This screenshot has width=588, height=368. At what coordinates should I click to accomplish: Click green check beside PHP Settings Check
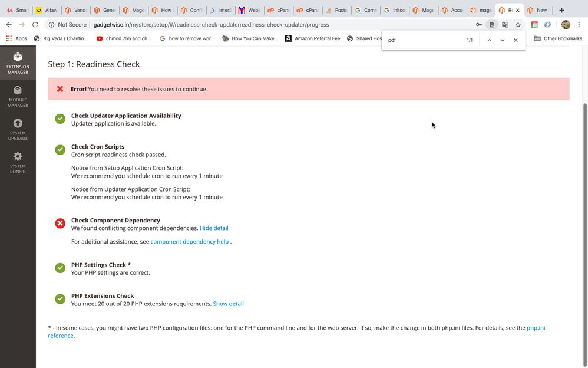(60, 268)
